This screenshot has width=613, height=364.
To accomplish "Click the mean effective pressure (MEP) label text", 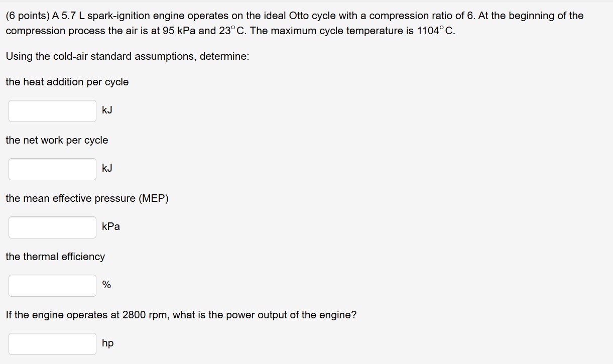I will coord(87,198).
